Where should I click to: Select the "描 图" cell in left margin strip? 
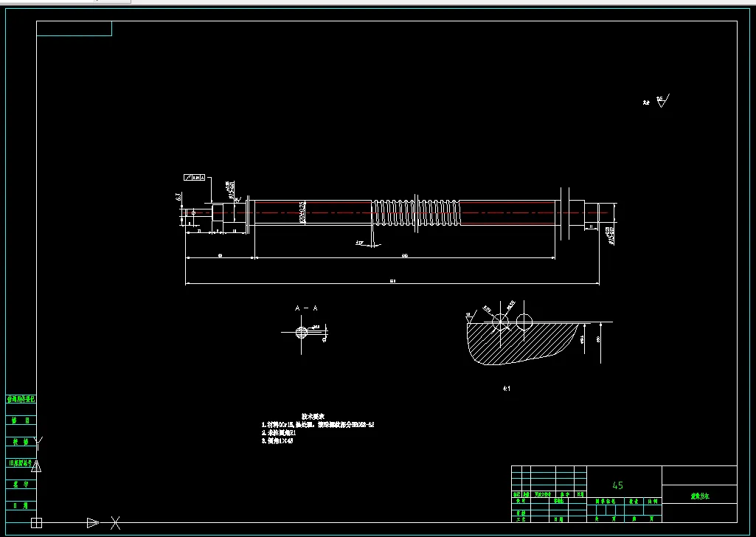21,420
